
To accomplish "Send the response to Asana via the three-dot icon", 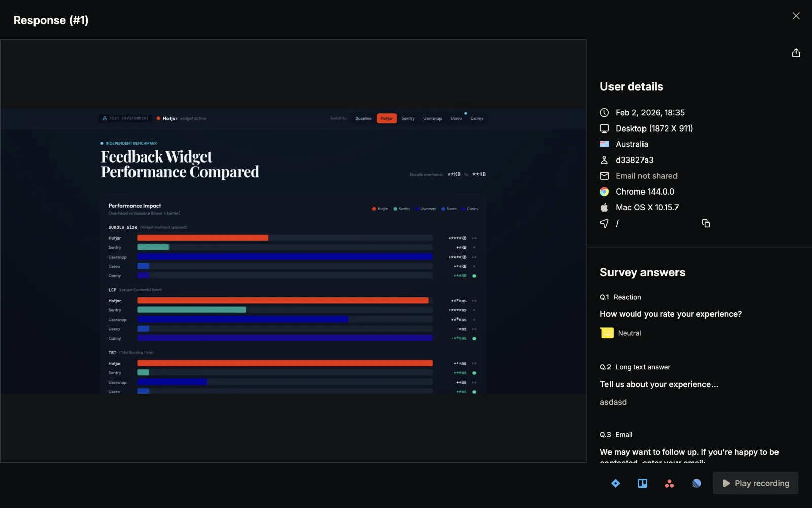I will click(669, 483).
